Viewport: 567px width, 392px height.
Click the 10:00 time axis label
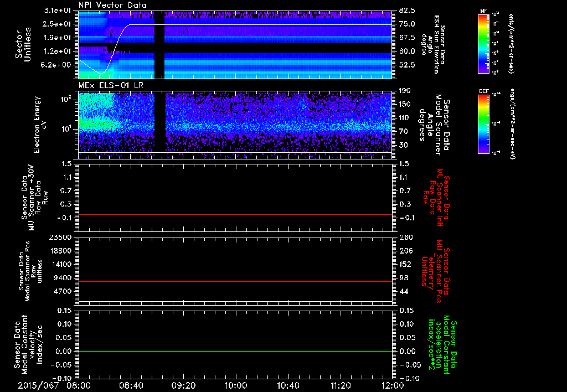coord(236,385)
